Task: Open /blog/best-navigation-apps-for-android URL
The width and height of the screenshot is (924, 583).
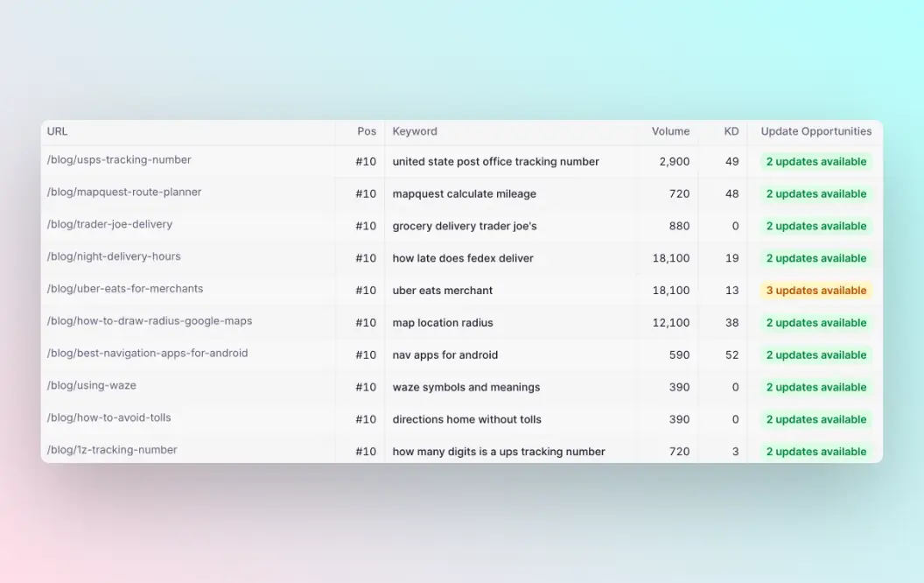Action: point(147,353)
